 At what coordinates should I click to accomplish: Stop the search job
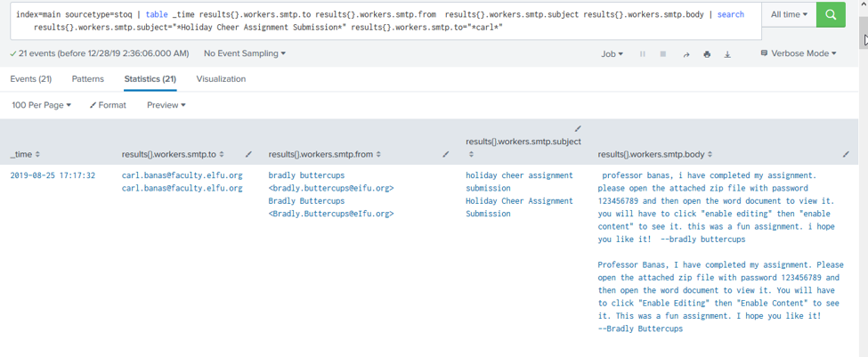[x=663, y=54]
